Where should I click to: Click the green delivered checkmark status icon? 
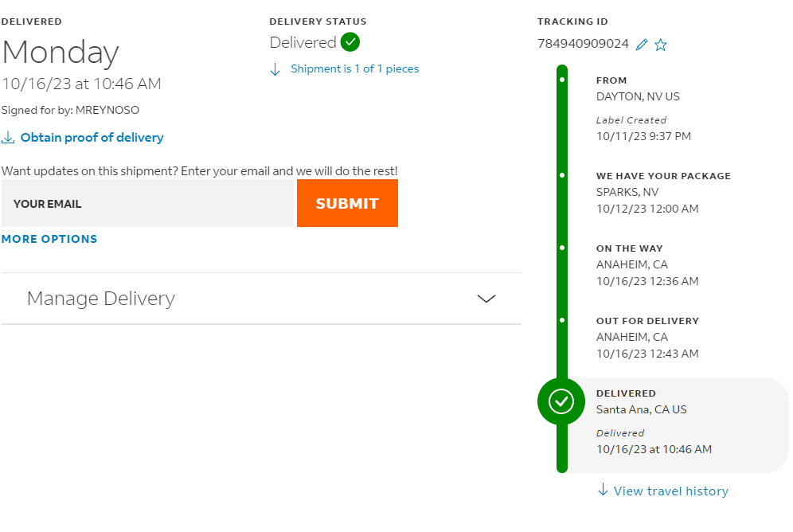[350, 42]
